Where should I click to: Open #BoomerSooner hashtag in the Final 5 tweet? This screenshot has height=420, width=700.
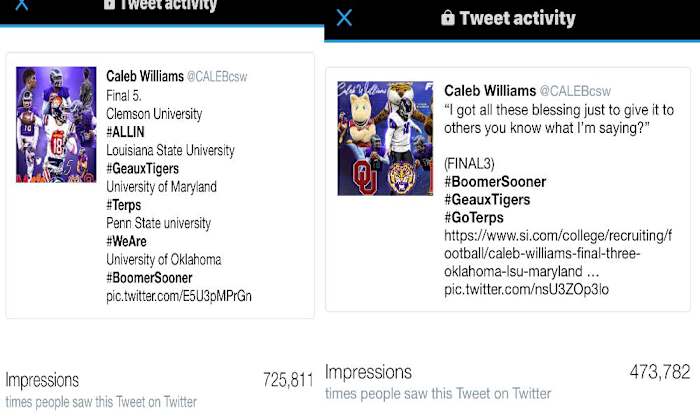pos(149,277)
